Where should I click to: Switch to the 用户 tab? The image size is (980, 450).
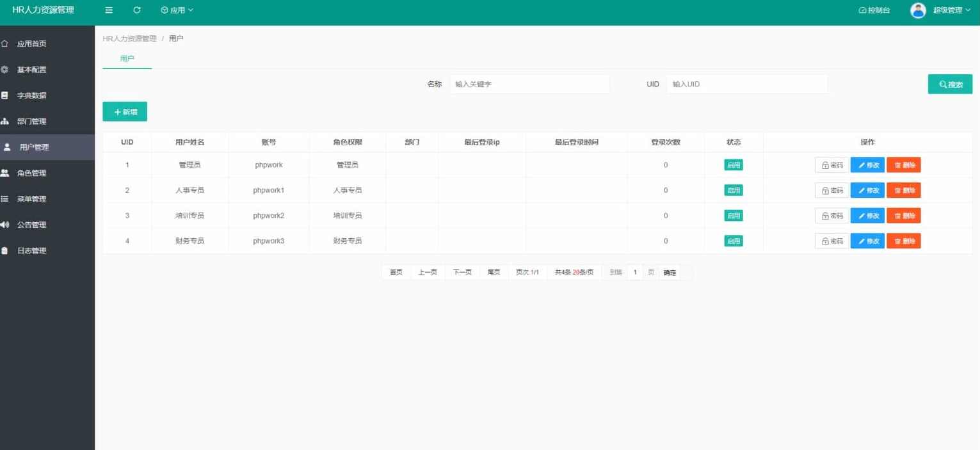[x=126, y=58]
